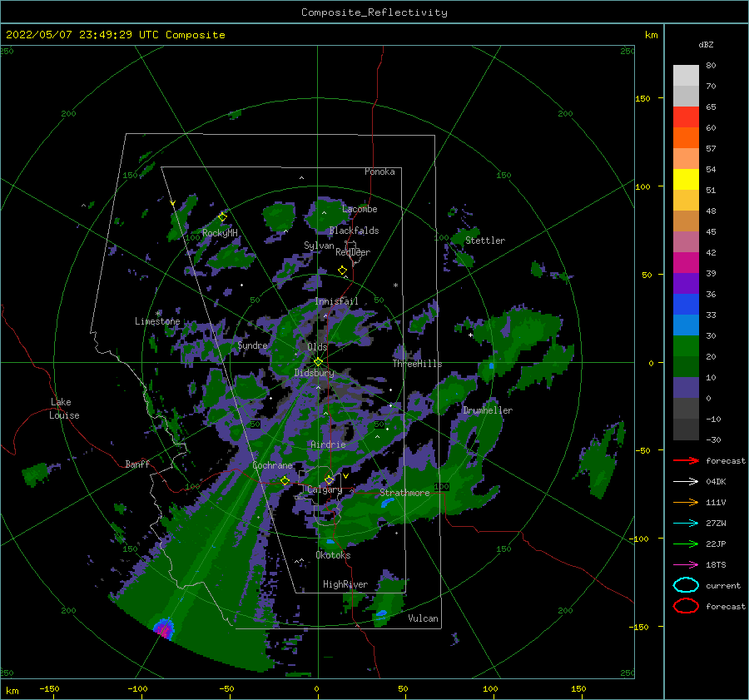Click the cyan 27ZW arrow icon
Screen dimensions: 749x700
tap(686, 524)
